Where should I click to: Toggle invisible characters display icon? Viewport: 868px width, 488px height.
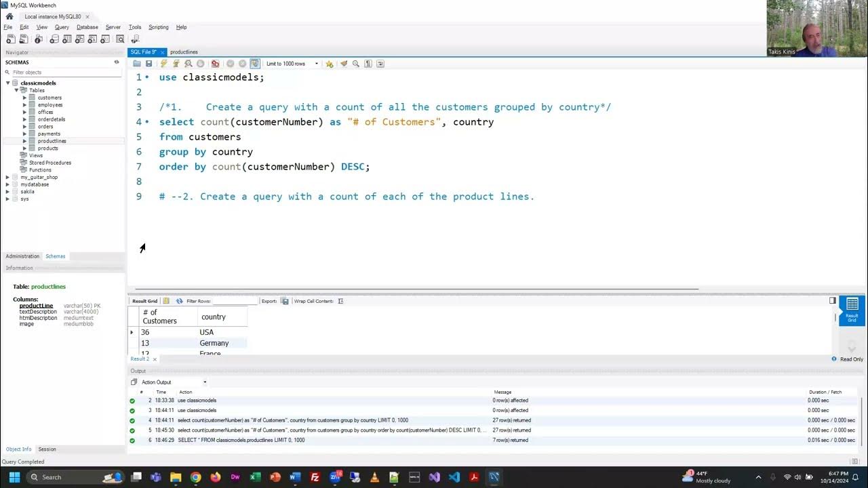point(368,64)
